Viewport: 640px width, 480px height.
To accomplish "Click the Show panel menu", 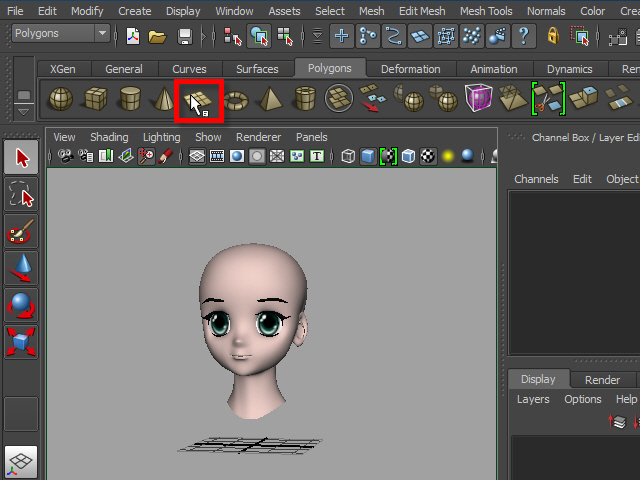I will coord(208,137).
